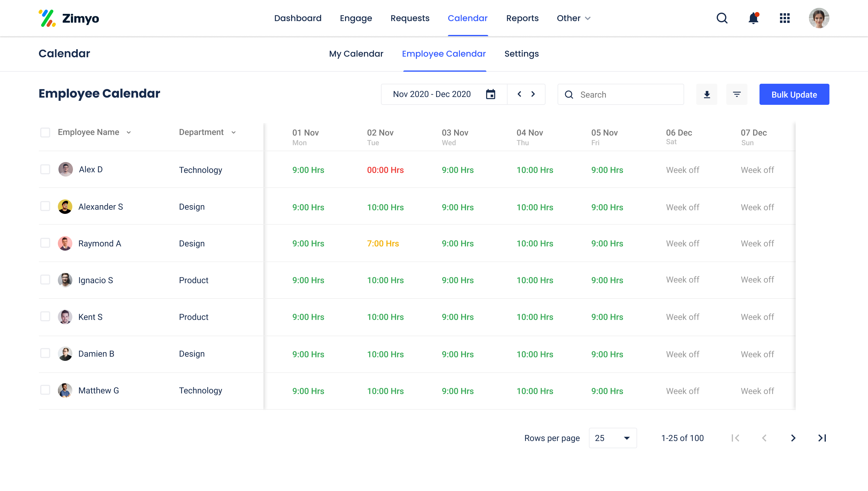Open the notifications bell
This screenshot has width=868, height=491.
[753, 18]
